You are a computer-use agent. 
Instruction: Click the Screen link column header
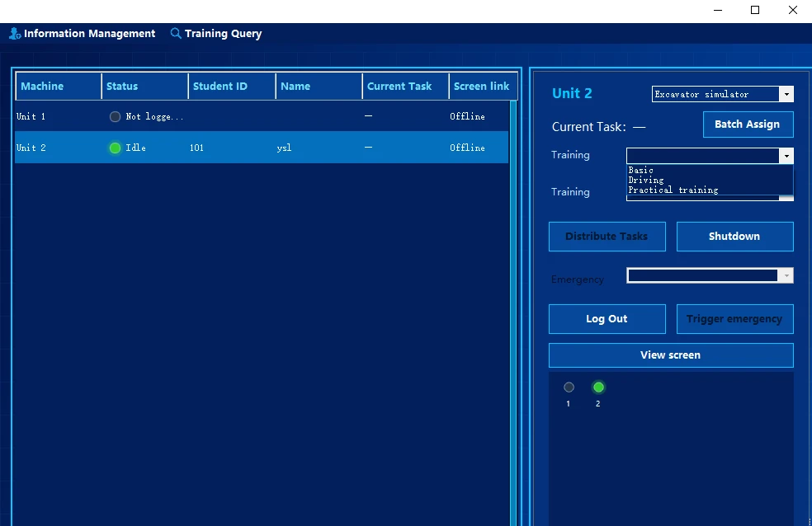tap(483, 87)
